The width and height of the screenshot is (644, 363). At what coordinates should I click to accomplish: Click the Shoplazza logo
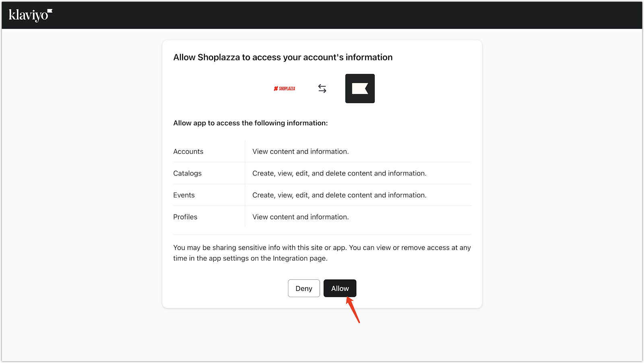coord(285,89)
